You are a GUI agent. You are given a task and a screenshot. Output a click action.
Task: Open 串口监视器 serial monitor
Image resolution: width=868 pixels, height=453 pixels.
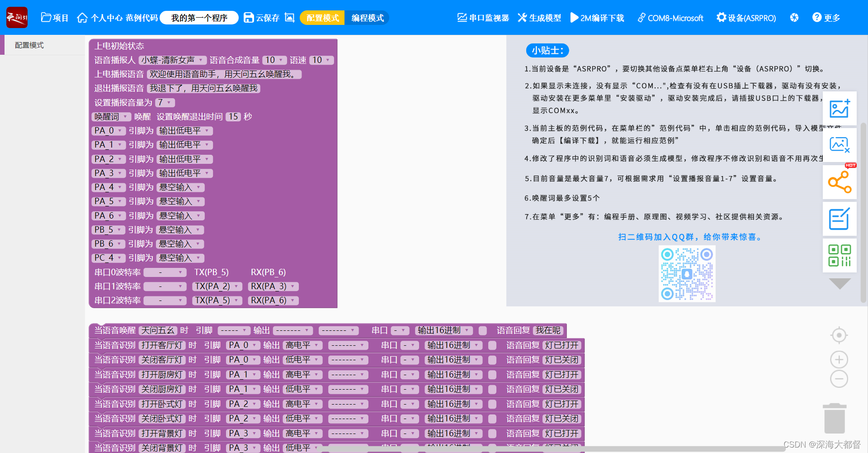click(483, 18)
